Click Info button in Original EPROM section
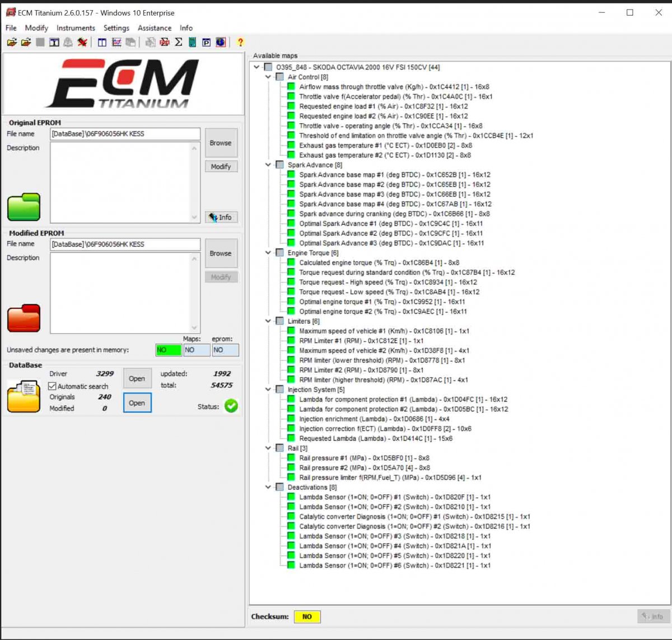Screen dimensions: 672x640 (x=221, y=217)
